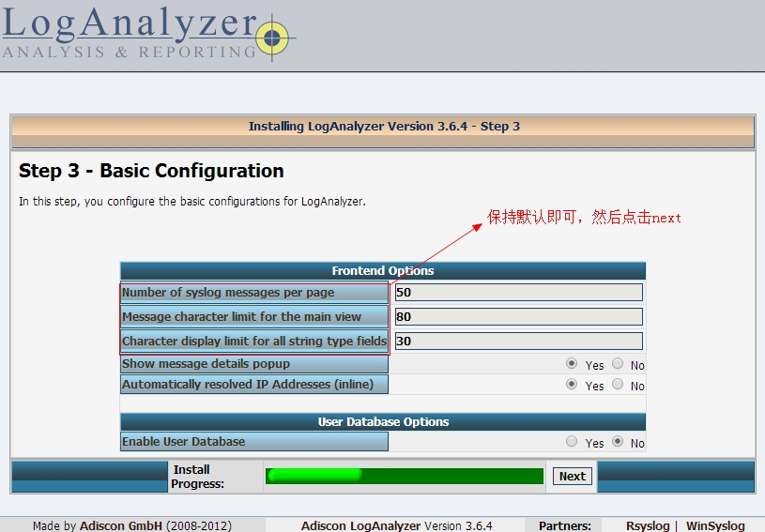Click the User Database Options section header
The width and height of the screenshot is (765, 532).
383,422
